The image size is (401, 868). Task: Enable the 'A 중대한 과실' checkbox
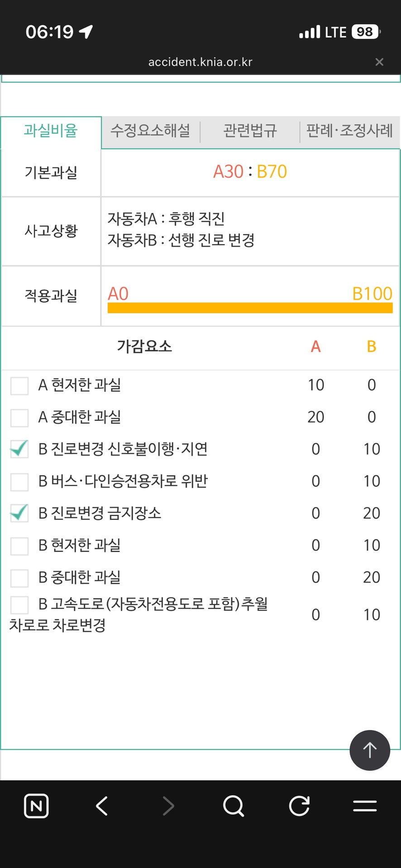[x=19, y=418]
